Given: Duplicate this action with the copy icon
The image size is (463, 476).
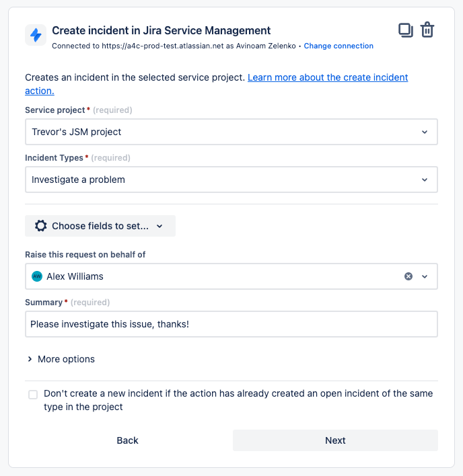Looking at the screenshot, I should click(x=405, y=30).
